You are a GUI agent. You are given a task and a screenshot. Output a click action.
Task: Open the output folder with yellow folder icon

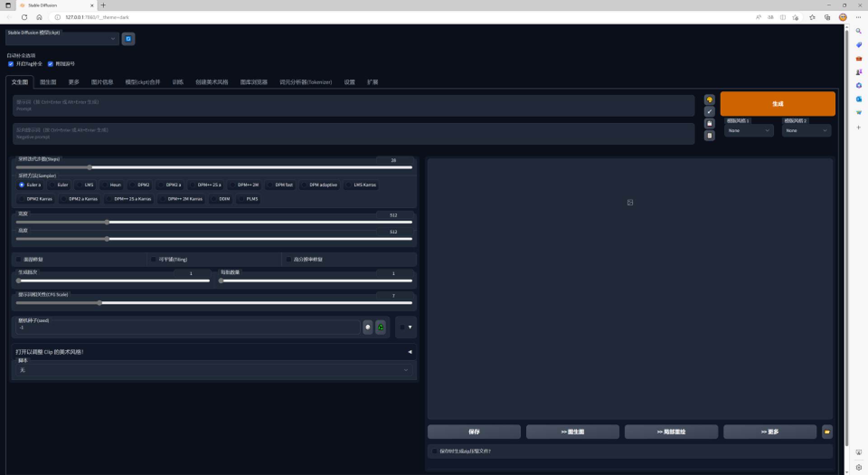(827, 432)
